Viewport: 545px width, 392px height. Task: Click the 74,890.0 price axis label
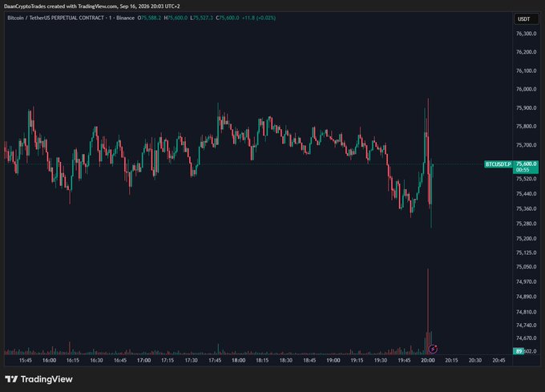coord(526,297)
